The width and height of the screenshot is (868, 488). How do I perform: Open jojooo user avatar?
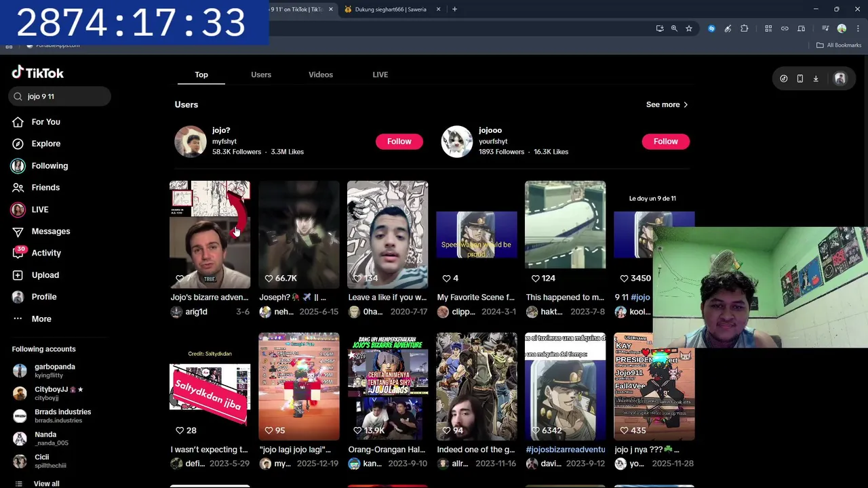point(457,142)
